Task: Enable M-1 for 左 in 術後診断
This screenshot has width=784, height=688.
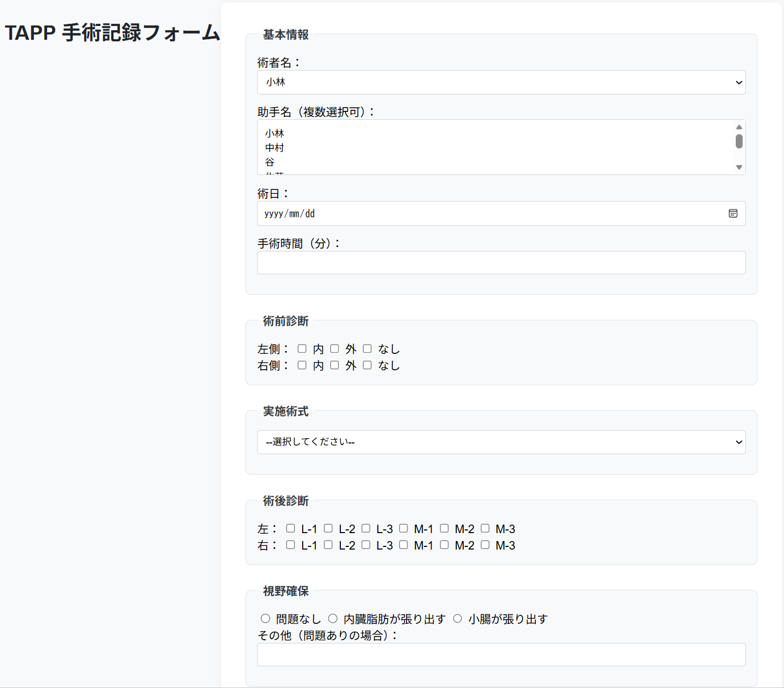Action: 403,528
